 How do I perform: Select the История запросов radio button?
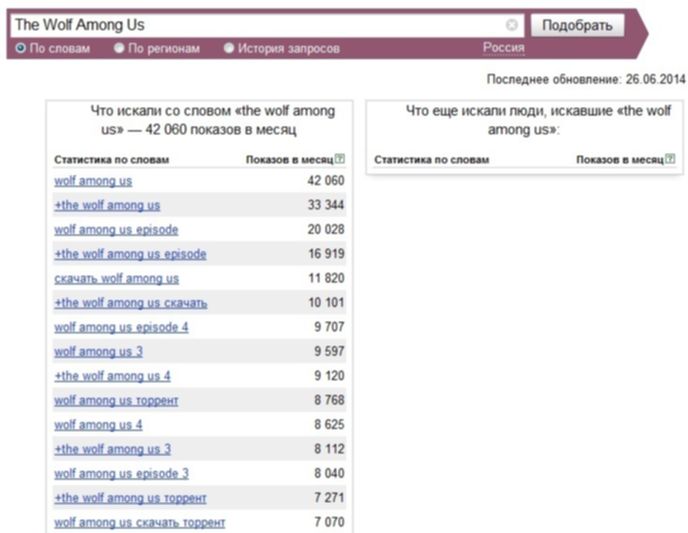click(229, 48)
